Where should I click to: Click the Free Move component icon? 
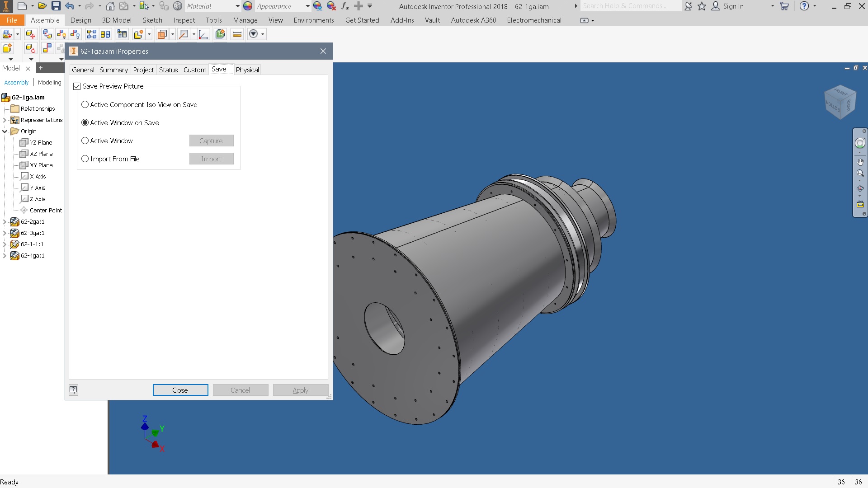(30, 34)
